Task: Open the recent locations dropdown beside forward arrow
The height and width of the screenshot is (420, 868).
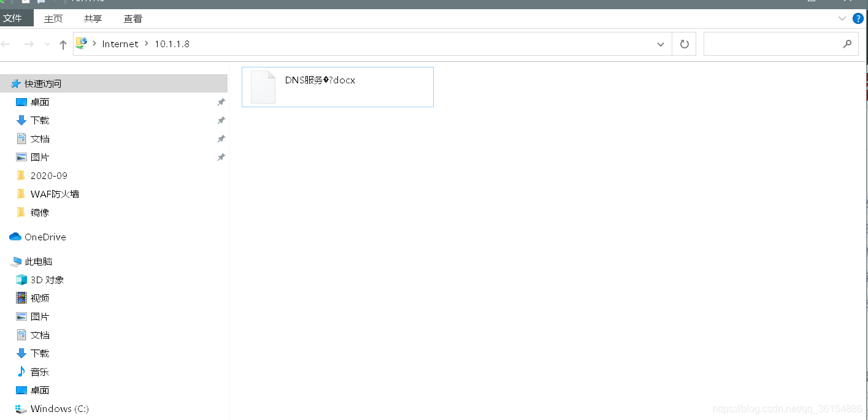Action: [x=47, y=44]
